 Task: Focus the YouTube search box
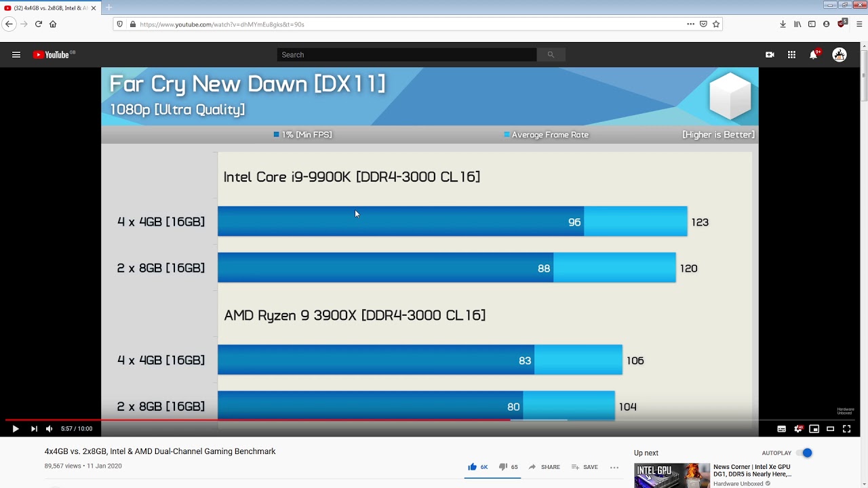[x=407, y=55]
